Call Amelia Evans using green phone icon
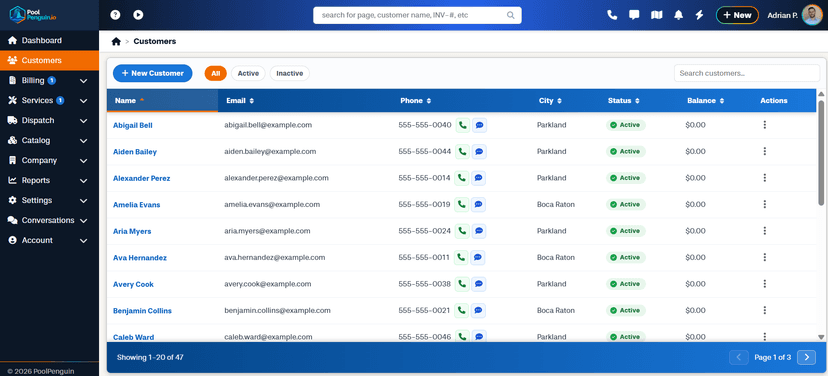The height and width of the screenshot is (376, 828). tap(461, 204)
